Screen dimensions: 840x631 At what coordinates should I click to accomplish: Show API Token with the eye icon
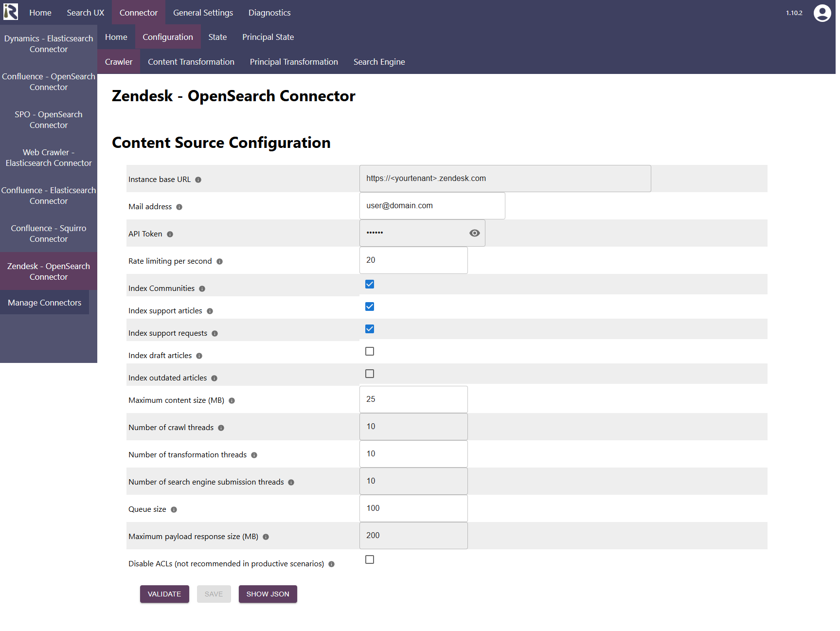point(474,233)
